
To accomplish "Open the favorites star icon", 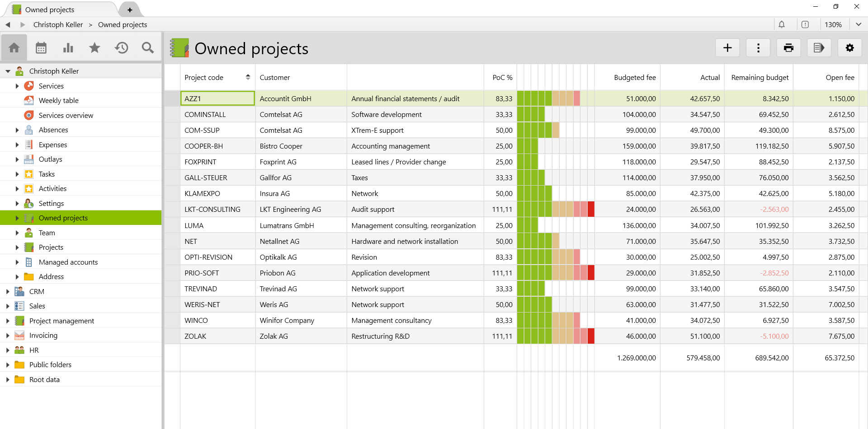I will (94, 47).
